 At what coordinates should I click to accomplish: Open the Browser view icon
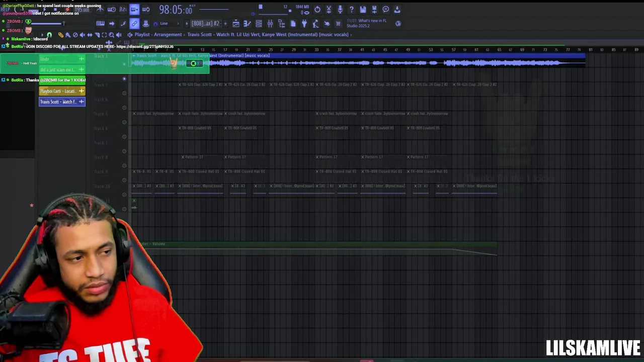pyautogui.click(x=281, y=24)
